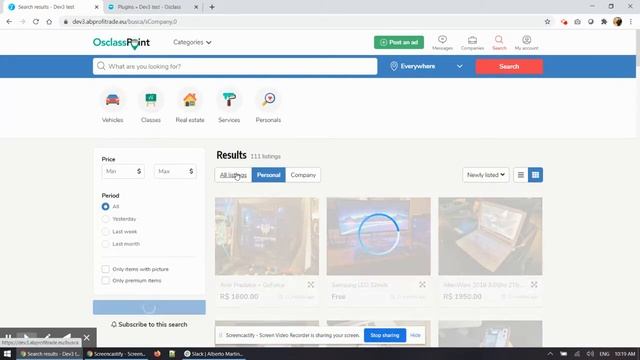
Task: Select the Last week period option
Action: click(x=105, y=231)
